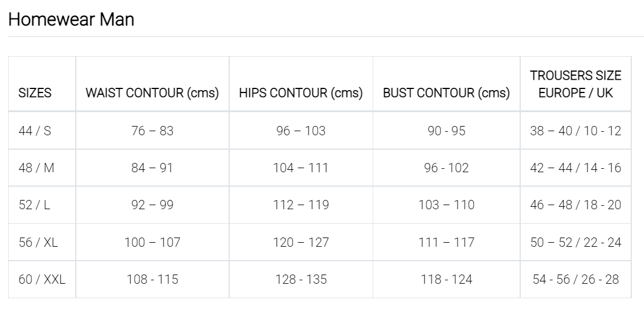
Task: Click the 108 - 115 waist value
Action: [152, 280]
